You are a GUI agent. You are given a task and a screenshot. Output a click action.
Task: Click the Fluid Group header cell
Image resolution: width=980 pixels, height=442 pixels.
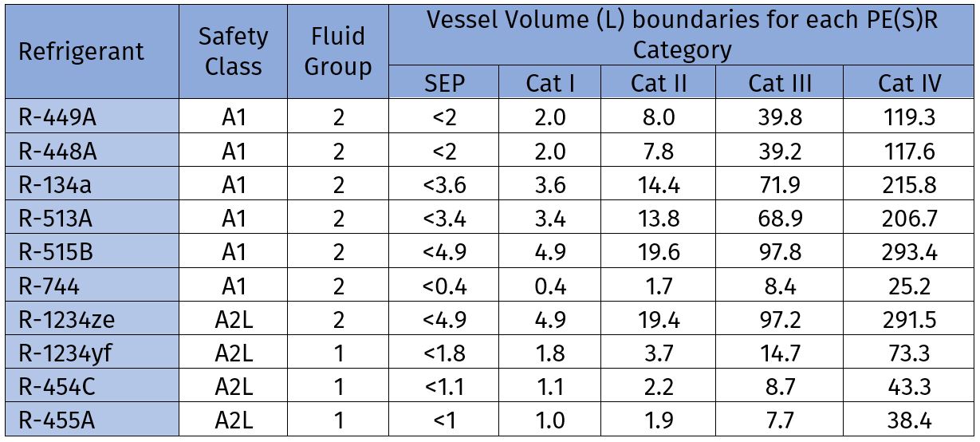[x=338, y=52]
